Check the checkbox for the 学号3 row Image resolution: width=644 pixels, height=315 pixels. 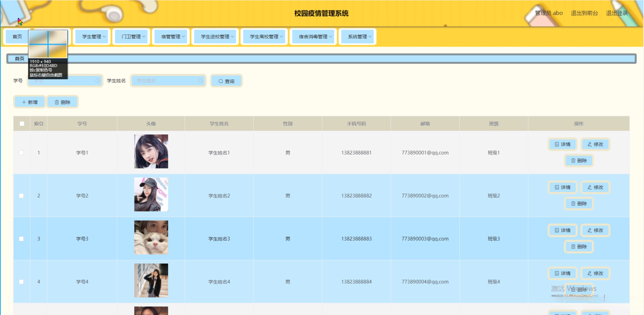(21, 239)
